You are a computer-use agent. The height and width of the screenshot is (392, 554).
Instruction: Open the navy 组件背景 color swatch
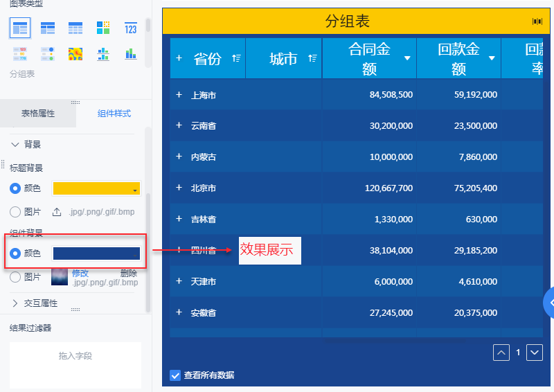tap(96, 253)
